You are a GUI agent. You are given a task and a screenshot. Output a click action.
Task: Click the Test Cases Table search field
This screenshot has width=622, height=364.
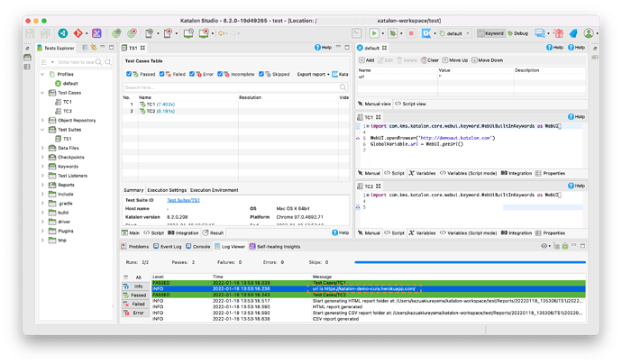pos(235,87)
